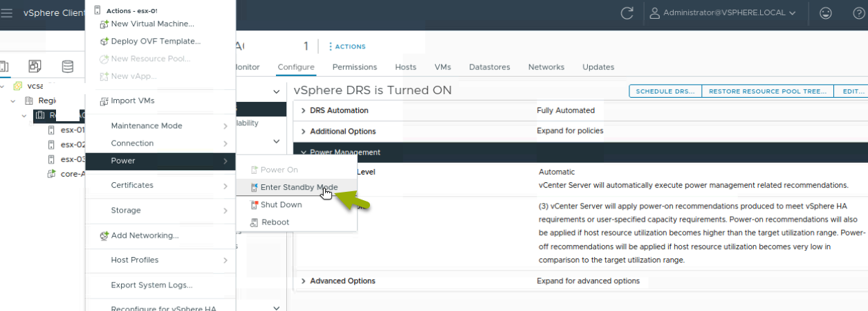Open the feedback smiley icon
Viewport: 868px width, 311px height.
pos(825,12)
